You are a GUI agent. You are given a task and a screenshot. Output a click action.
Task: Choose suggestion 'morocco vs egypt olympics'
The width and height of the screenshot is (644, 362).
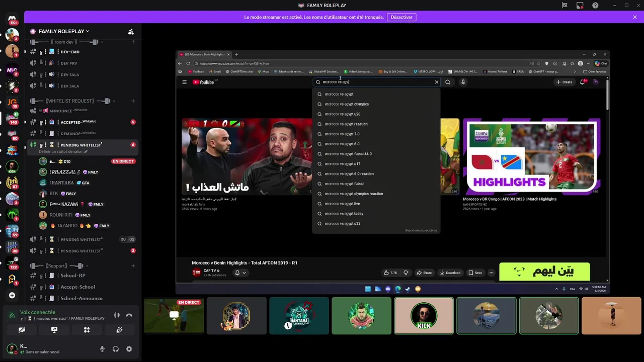click(376, 104)
